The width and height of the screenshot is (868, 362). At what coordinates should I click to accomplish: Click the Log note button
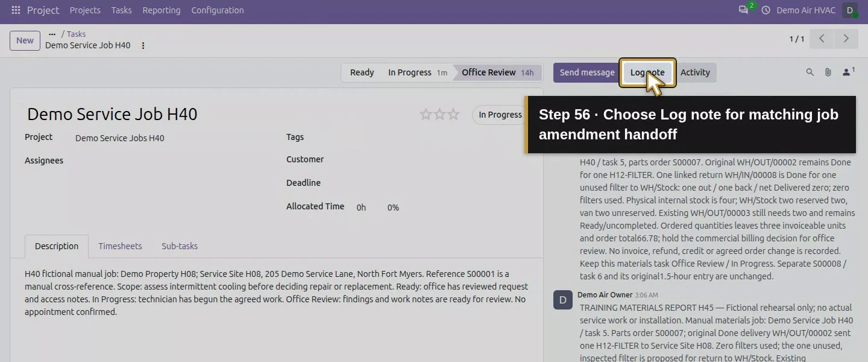click(x=647, y=72)
